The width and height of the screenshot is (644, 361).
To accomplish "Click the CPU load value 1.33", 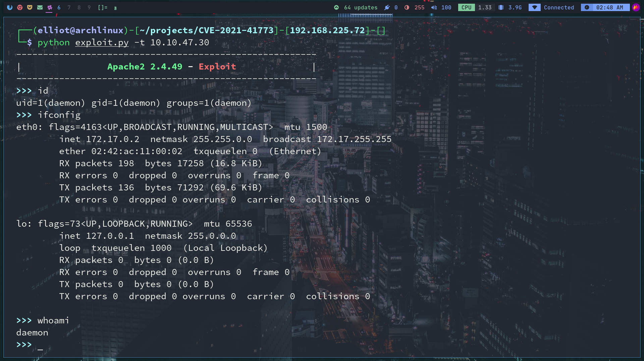I will [485, 7].
